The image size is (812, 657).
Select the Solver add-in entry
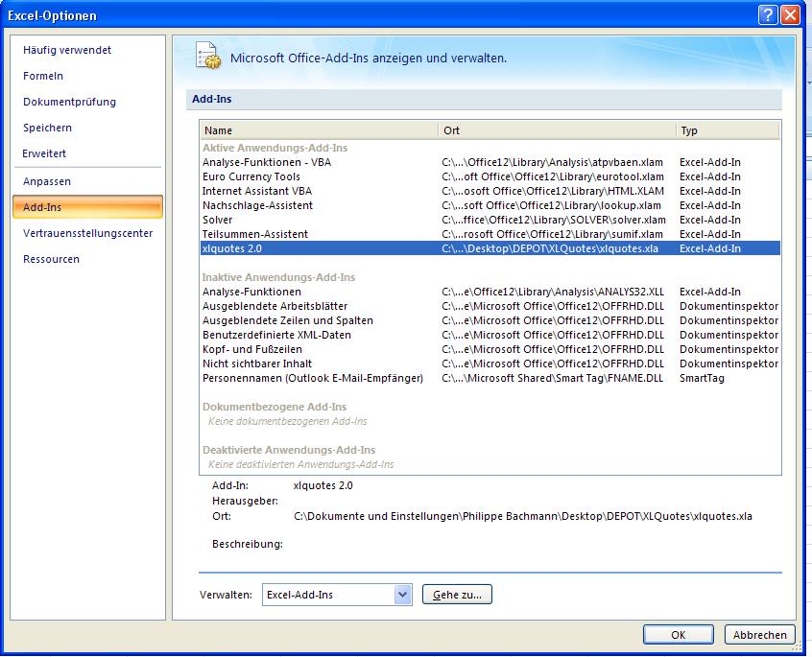(218, 220)
